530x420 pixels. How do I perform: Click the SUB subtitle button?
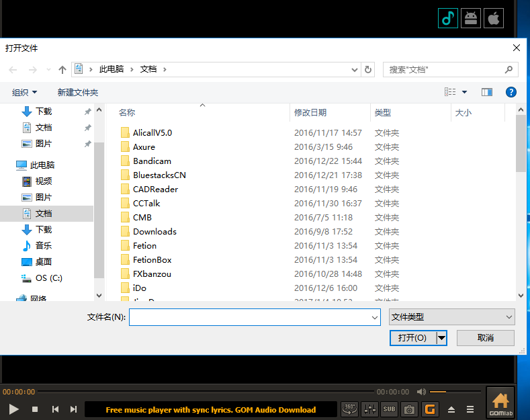(389, 409)
